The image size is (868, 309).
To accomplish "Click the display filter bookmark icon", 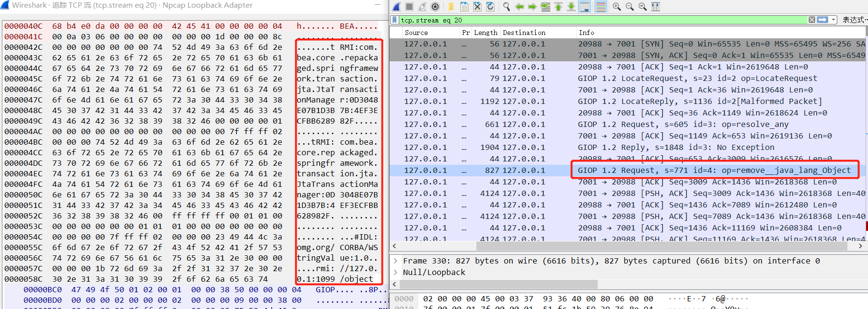I will [x=395, y=20].
